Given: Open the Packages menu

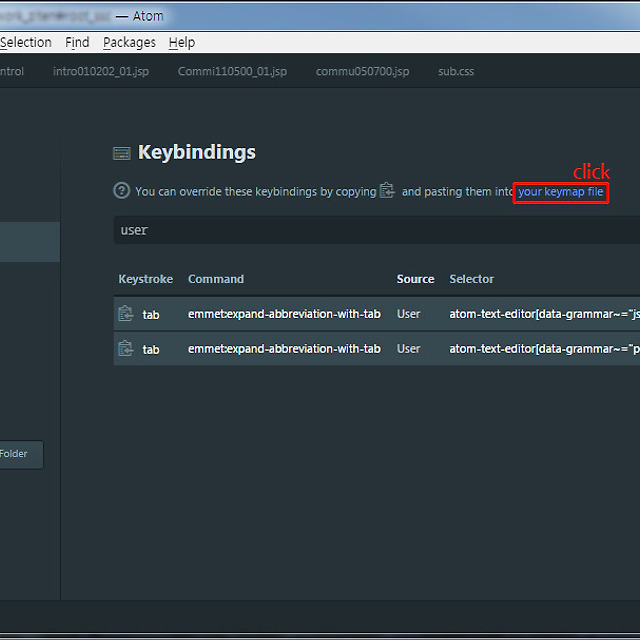Looking at the screenshot, I should coord(129,42).
